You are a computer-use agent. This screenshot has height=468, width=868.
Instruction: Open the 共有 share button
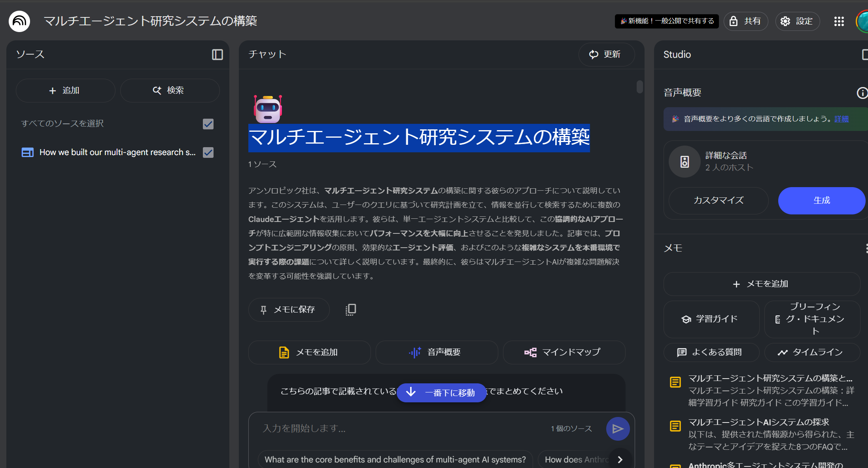click(745, 21)
